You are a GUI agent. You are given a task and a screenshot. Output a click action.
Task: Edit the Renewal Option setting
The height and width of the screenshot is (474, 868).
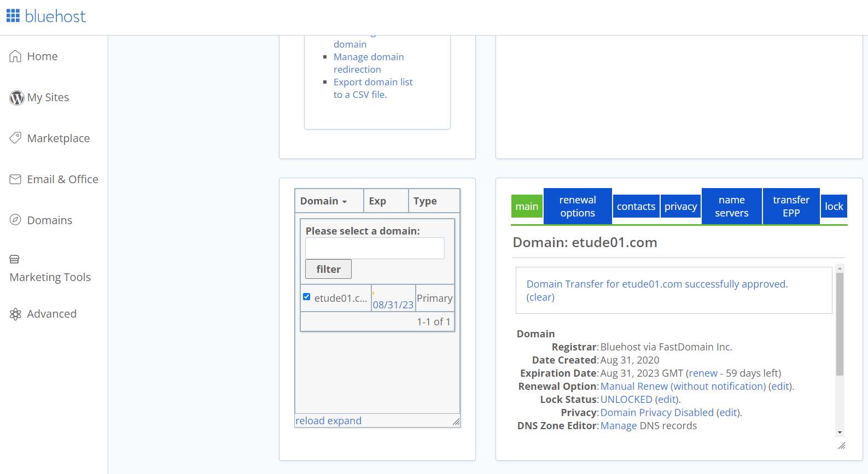(780, 386)
